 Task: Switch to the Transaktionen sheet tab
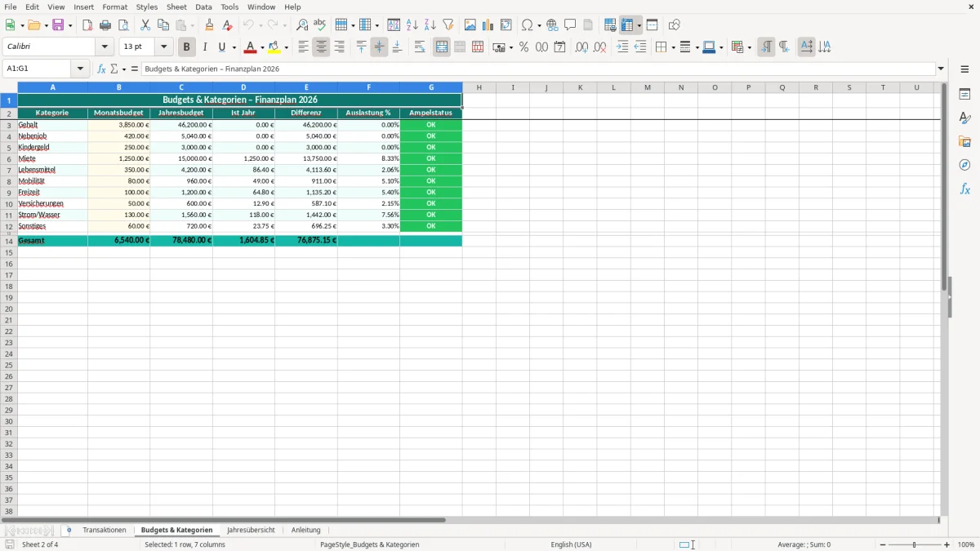105,531
